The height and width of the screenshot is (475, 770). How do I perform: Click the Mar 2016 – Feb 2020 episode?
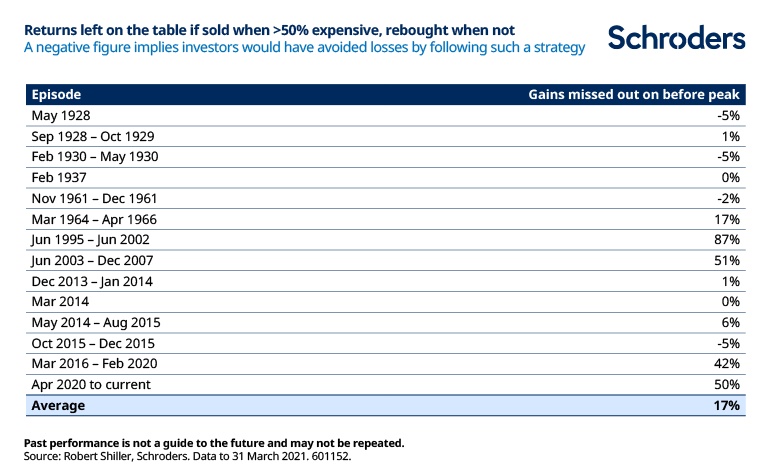click(x=94, y=364)
